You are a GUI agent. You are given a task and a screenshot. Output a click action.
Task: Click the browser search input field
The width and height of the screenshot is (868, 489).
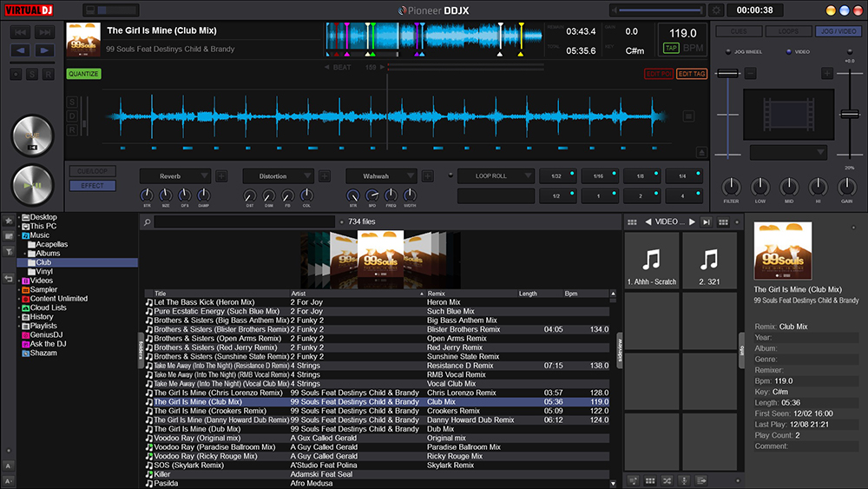tap(245, 221)
